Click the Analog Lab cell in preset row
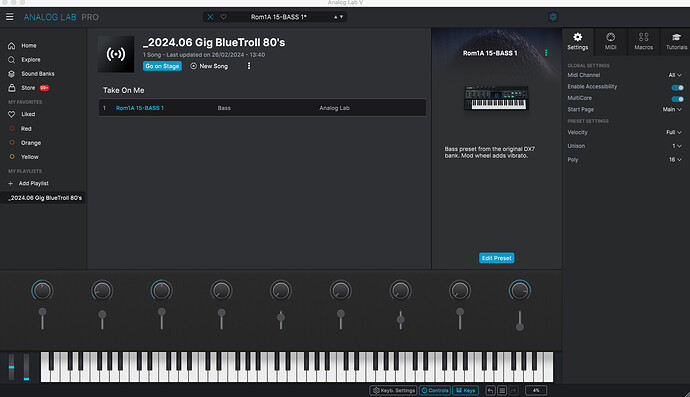Screen dimensions: 690x397 (334, 108)
